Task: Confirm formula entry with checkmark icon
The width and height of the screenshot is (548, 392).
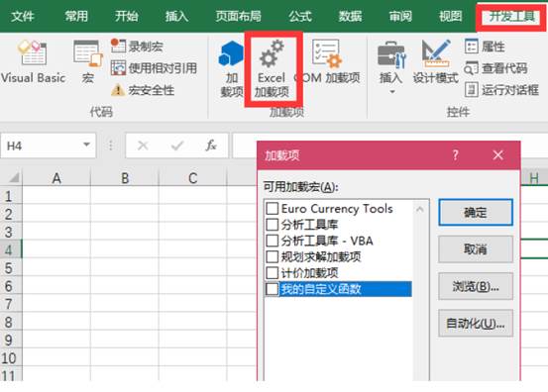Action: (x=177, y=146)
